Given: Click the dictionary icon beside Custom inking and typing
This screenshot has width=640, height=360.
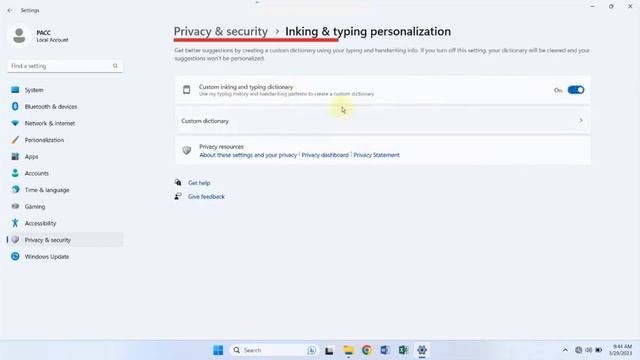Looking at the screenshot, I should click(187, 90).
